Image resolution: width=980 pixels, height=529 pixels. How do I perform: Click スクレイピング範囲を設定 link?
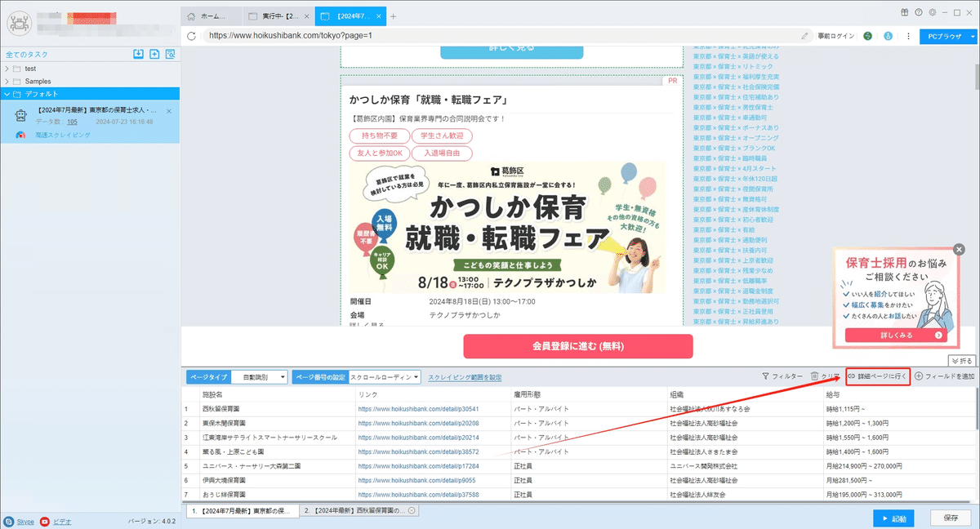click(x=465, y=377)
